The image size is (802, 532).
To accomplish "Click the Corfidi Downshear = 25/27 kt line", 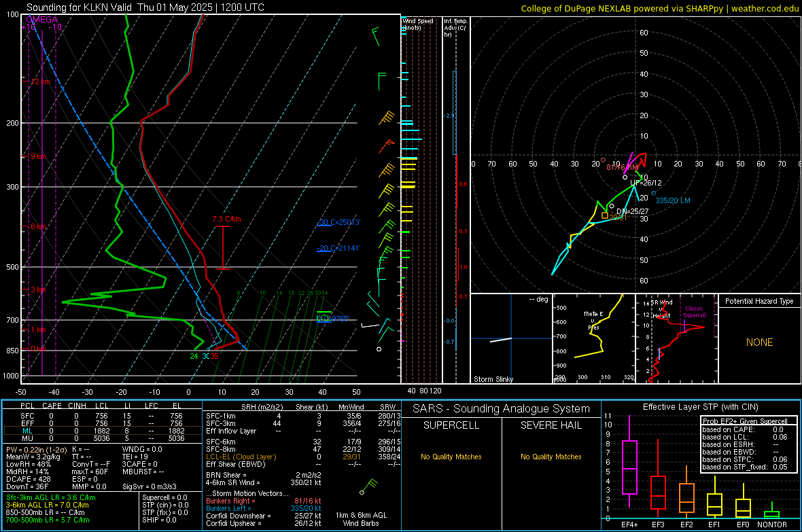I will pyautogui.click(x=264, y=516).
